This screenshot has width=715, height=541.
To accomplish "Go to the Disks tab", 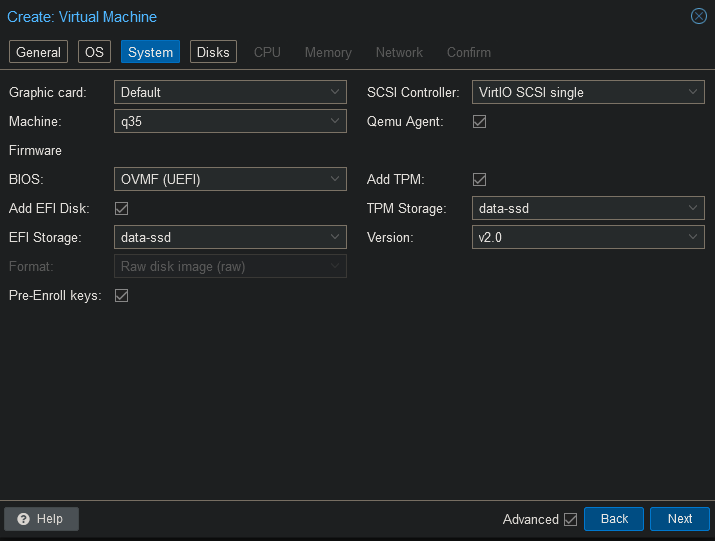I will [x=213, y=52].
